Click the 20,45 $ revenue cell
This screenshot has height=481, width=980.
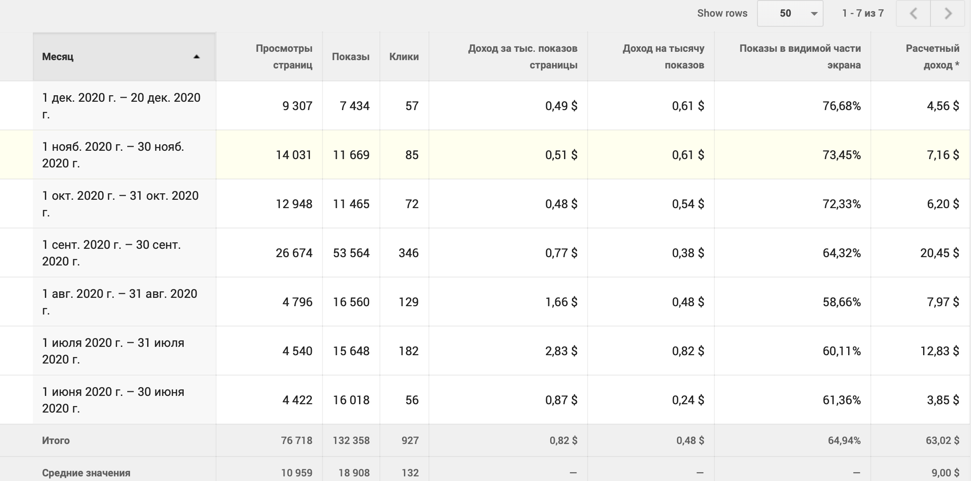click(x=939, y=253)
